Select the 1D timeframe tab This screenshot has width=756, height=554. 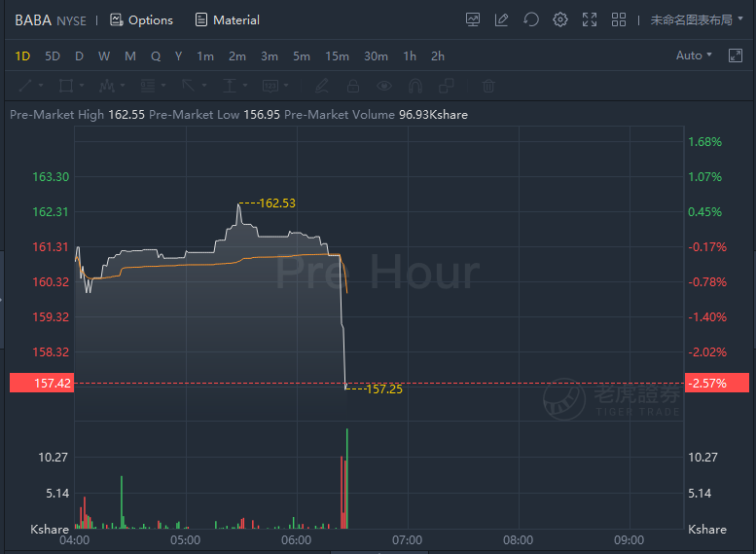[x=22, y=55]
